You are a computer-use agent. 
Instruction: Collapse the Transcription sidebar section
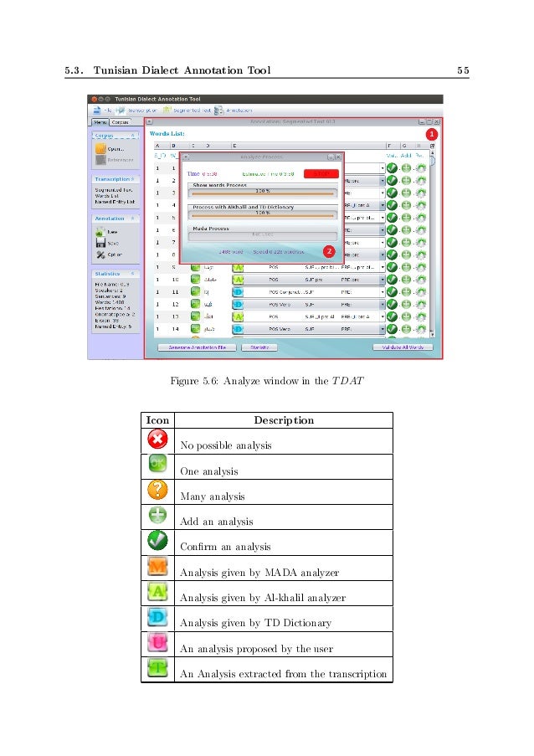(133, 179)
